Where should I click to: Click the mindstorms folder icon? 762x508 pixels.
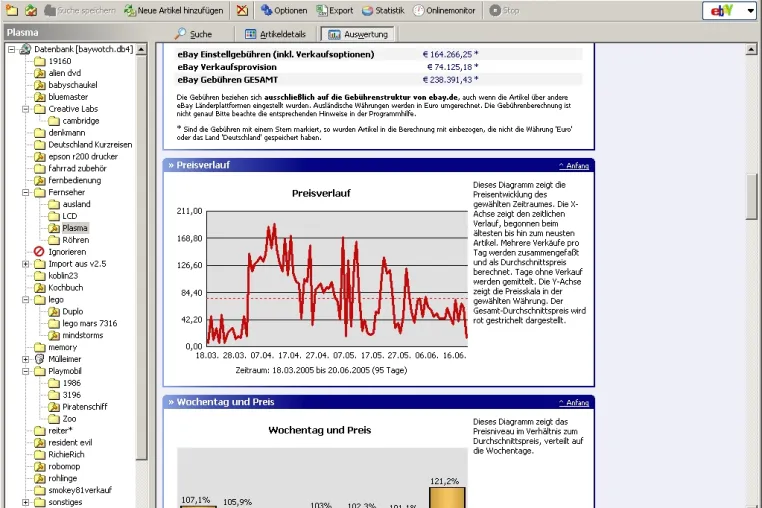[54, 335]
